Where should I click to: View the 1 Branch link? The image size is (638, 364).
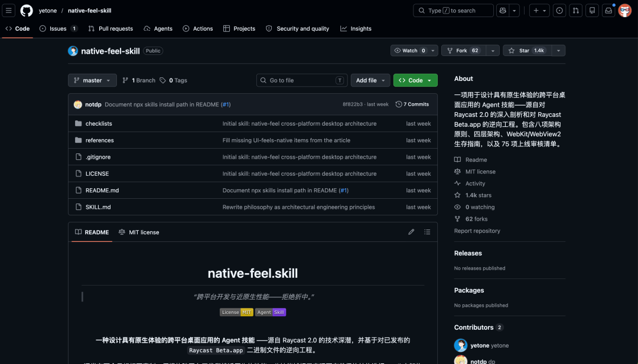pyautogui.click(x=139, y=80)
